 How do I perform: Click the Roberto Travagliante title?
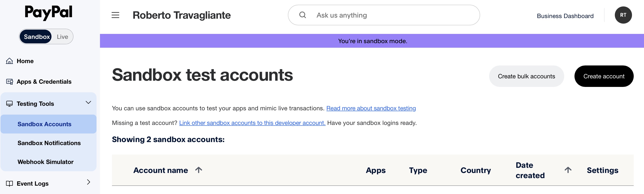click(181, 15)
